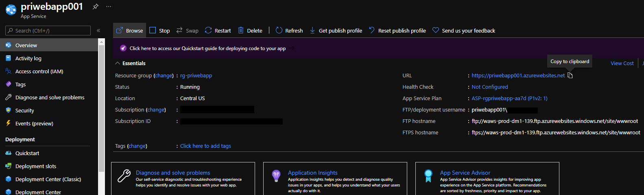Click the App Service Advisor ribbon icon

click(428, 176)
